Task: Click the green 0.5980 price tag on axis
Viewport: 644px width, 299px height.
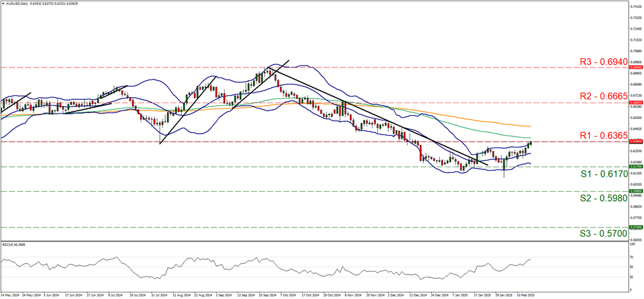Action: click(633, 191)
